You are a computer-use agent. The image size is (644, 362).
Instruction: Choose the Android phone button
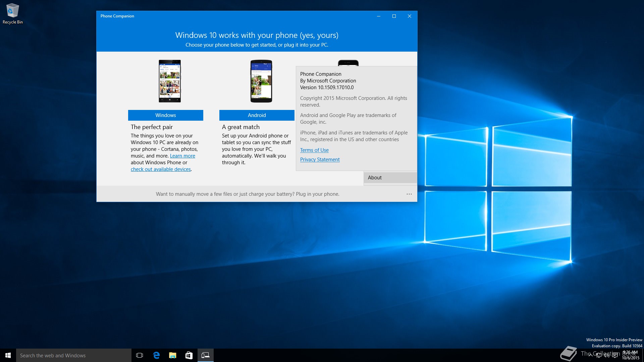[x=257, y=115]
